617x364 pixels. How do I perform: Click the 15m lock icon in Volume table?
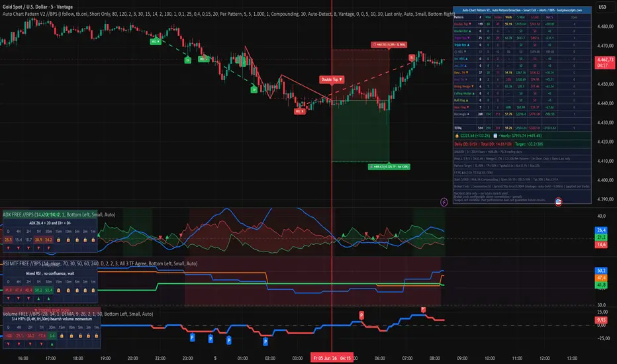pos(62,336)
